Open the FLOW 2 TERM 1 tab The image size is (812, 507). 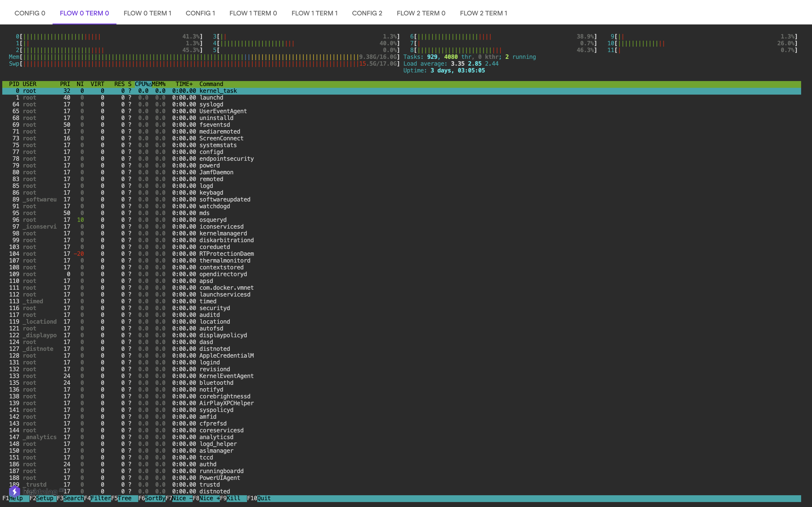[x=483, y=13]
